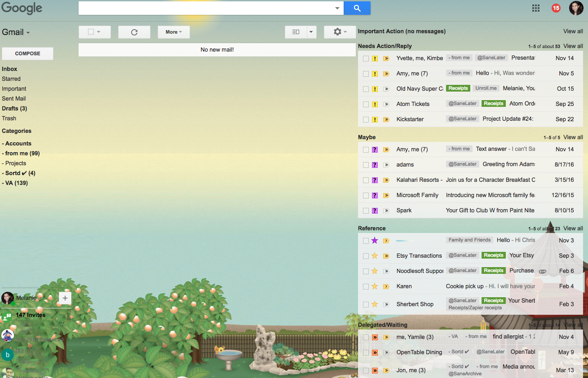Click yellow star on Sherbert Shop email
Image resolution: width=588 pixels, height=378 pixels.
click(x=375, y=304)
